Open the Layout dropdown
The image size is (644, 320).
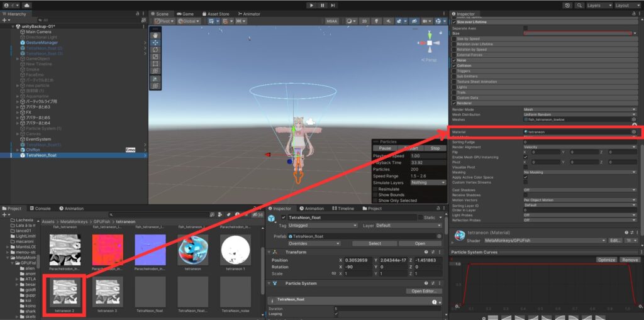(624, 5)
